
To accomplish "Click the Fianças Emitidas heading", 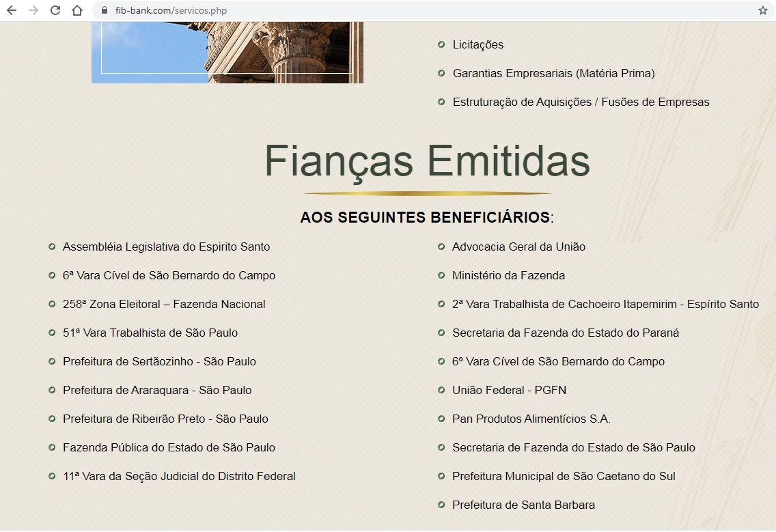I will point(427,161).
